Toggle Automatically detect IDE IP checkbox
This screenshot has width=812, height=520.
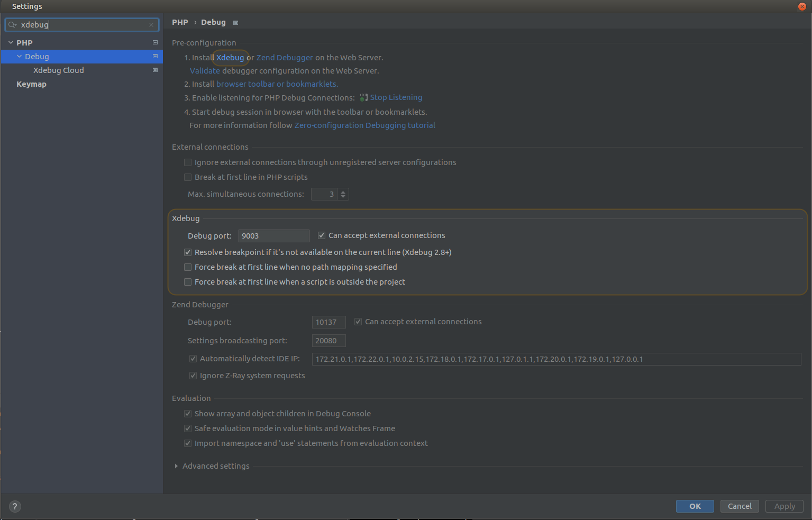[193, 359]
